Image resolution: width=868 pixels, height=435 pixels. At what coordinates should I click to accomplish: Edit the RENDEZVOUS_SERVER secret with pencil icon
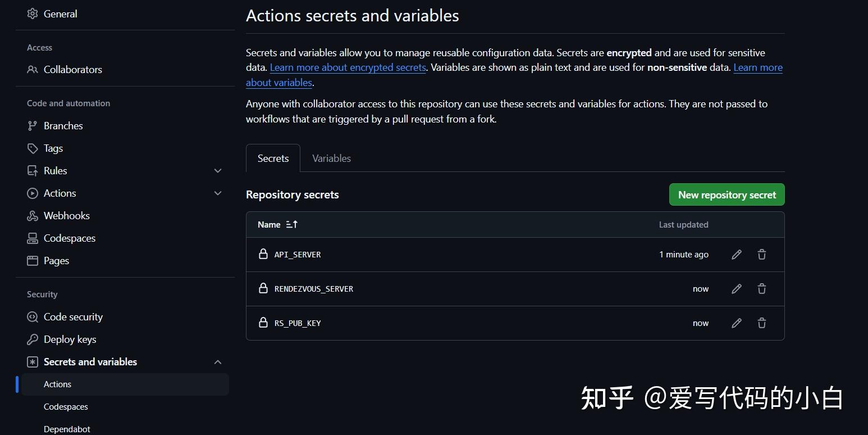[736, 288]
